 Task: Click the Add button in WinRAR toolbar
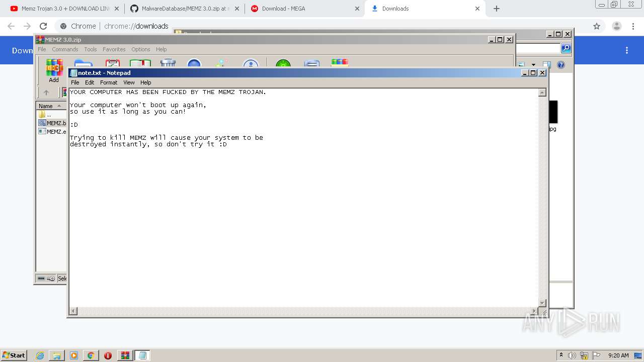54,71
